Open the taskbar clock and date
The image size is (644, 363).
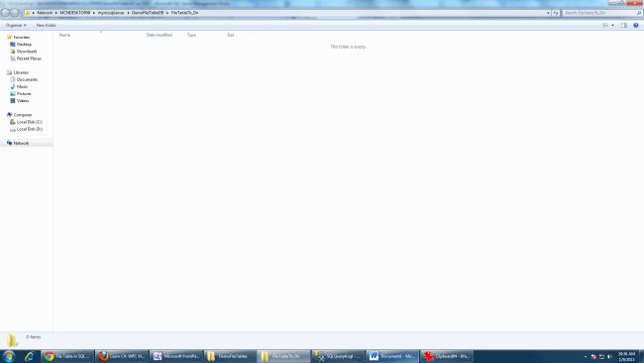point(626,356)
